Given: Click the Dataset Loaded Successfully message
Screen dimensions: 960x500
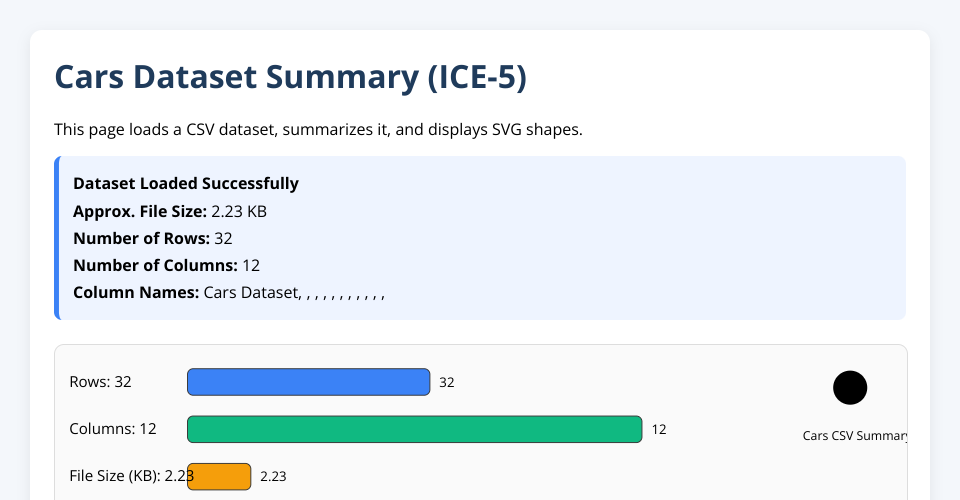Looking at the screenshot, I should coord(186,184).
